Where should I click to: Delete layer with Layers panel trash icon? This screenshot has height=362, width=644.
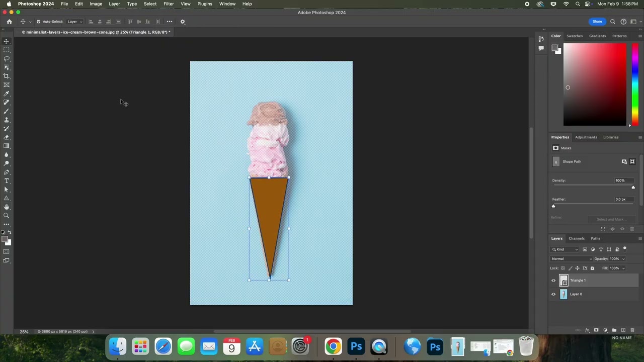coord(632,330)
